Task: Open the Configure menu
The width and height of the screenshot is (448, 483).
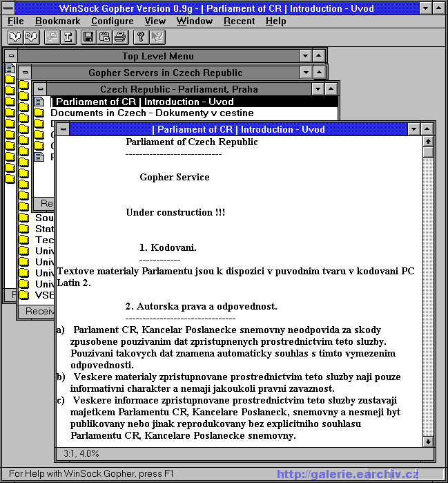Action: pos(113,21)
